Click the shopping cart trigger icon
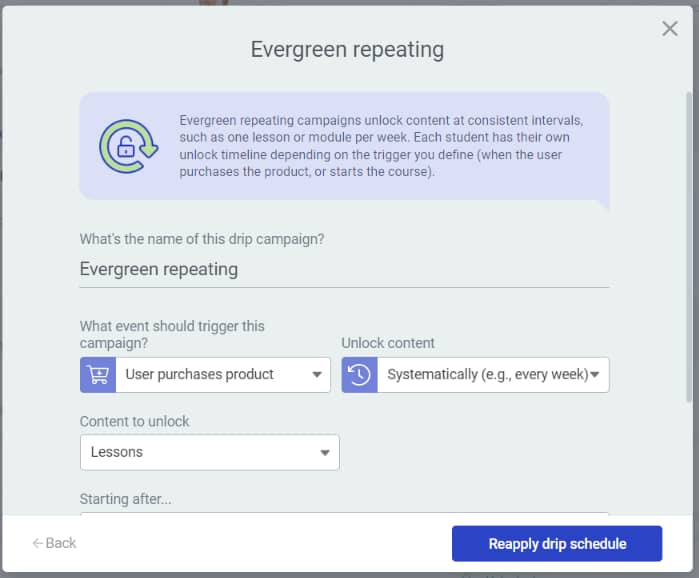The width and height of the screenshot is (699, 578). click(x=98, y=375)
